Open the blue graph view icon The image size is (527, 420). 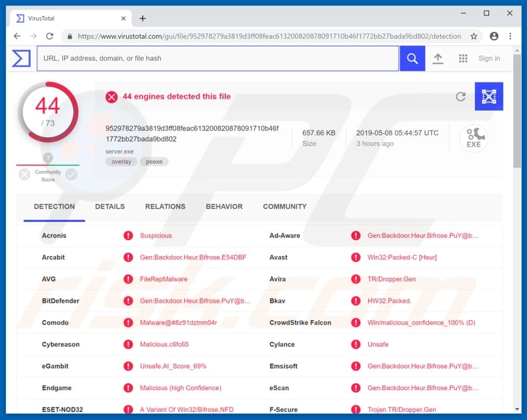coord(489,97)
